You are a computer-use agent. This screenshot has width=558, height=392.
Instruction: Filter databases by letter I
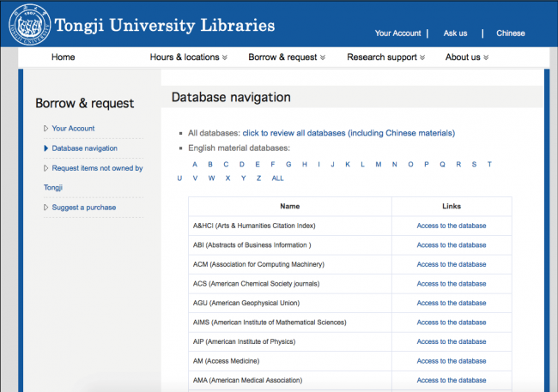point(318,165)
